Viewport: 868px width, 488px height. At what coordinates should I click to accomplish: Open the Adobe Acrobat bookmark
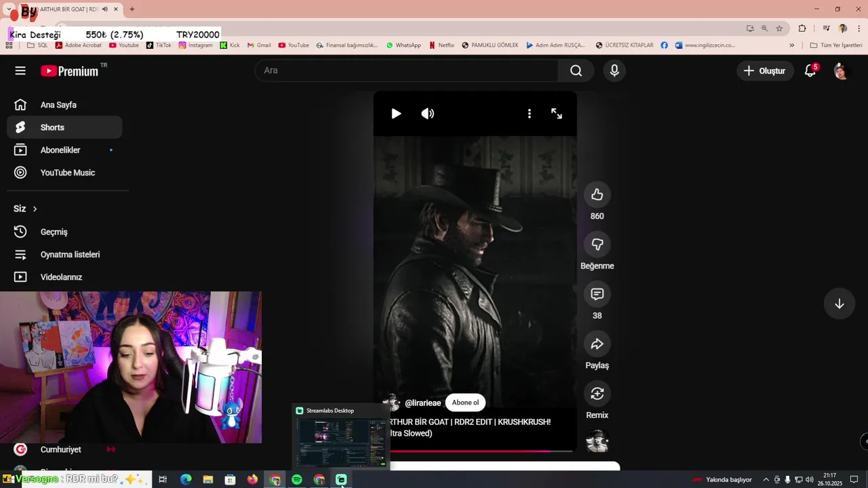[x=78, y=45]
